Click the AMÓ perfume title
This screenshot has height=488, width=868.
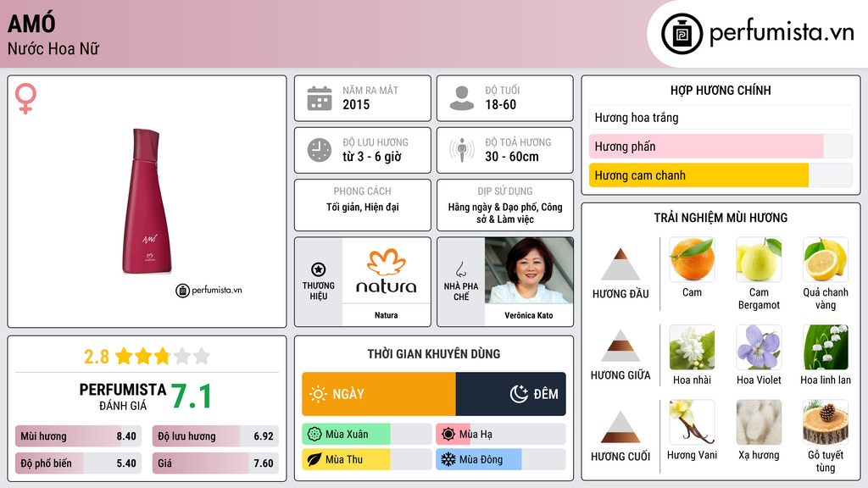pyautogui.click(x=31, y=24)
